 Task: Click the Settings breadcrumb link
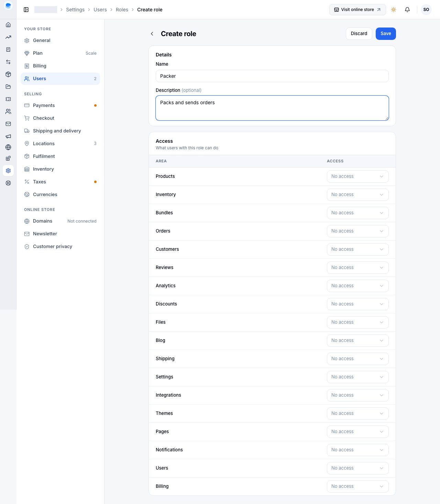[x=75, y=10]
